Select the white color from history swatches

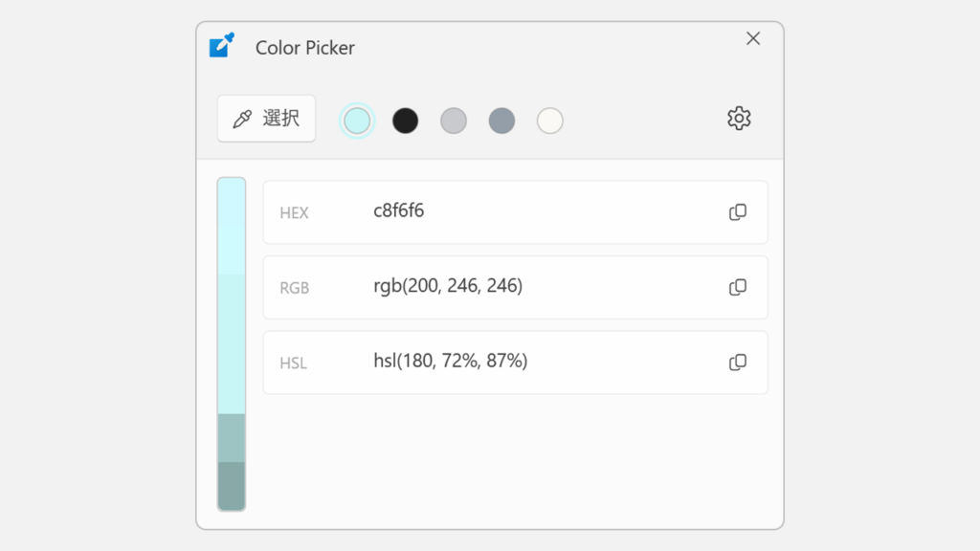(x=549, y=121)
